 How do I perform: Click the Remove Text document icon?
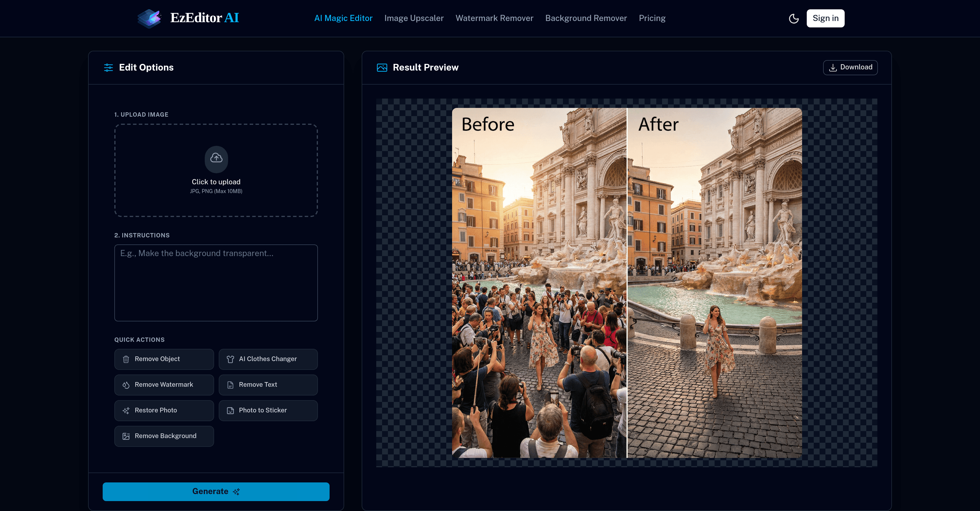(x=230, y=385)
